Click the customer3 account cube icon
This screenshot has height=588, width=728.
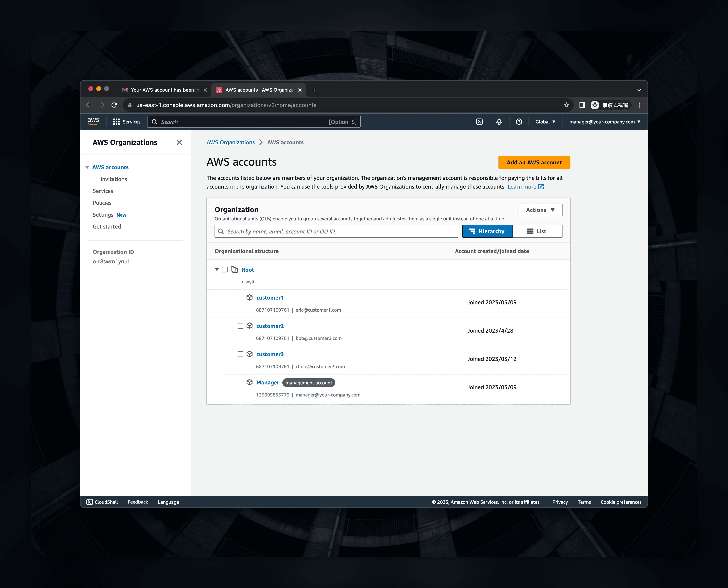point(250,354)
